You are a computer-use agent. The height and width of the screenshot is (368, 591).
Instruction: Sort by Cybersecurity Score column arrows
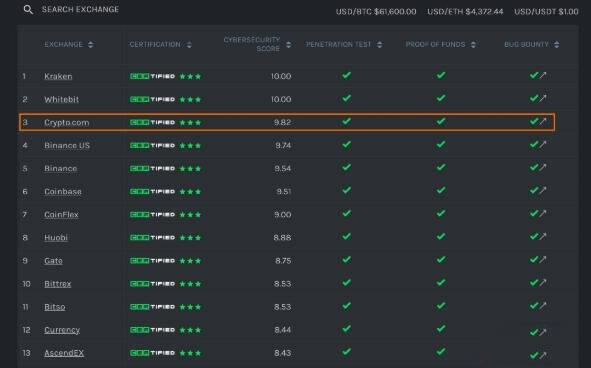(288, 44)
